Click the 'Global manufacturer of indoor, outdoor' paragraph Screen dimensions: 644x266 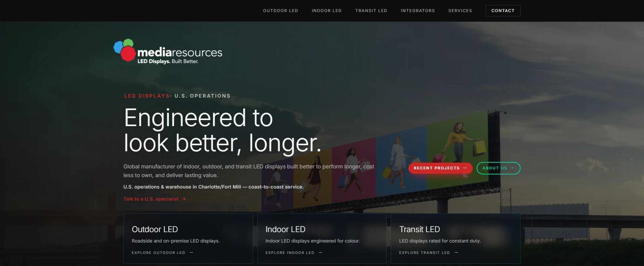249,171
